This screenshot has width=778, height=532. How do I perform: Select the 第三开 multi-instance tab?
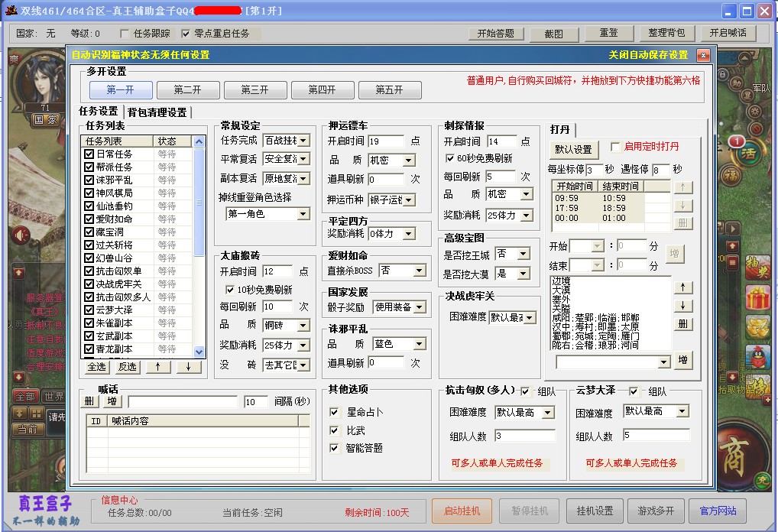(x=255, y=90)
